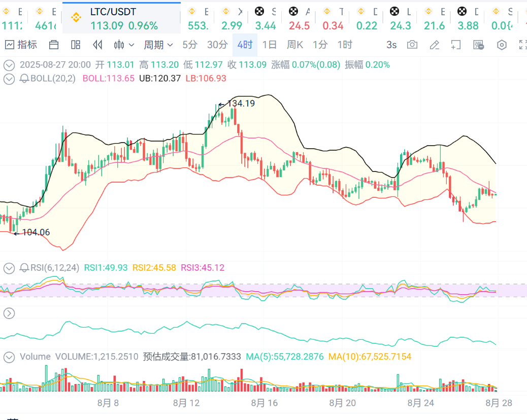The image size is (527, 420).
Task: Open the ticker tab priced 21.6
Action: [x=434, y=18]
